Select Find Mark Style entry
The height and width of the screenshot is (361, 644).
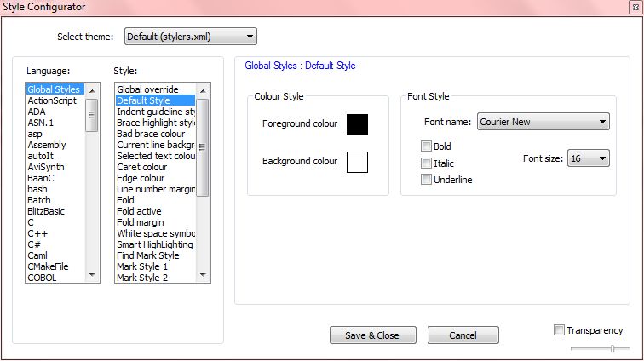(x=147, y=255)
